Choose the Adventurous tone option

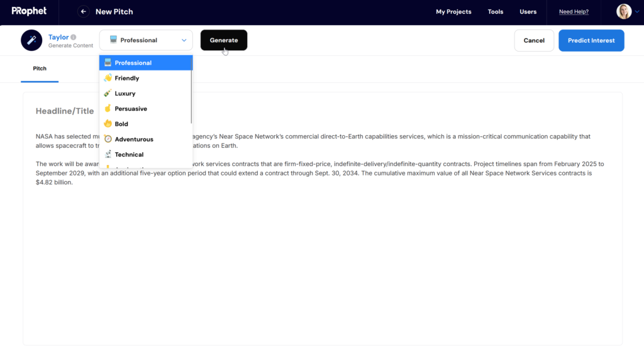tap(146, 140)
